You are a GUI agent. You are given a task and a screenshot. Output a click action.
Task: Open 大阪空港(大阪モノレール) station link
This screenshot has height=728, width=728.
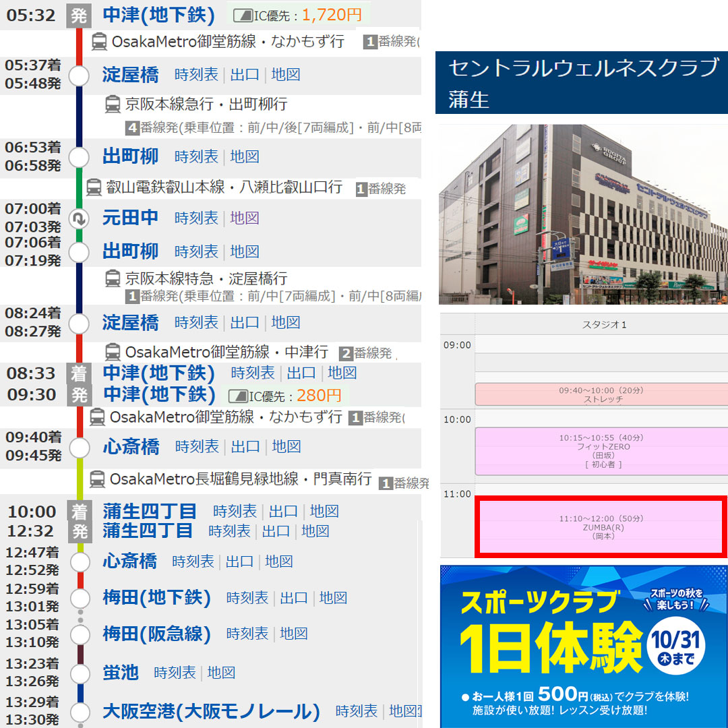(x=211, y=711)
